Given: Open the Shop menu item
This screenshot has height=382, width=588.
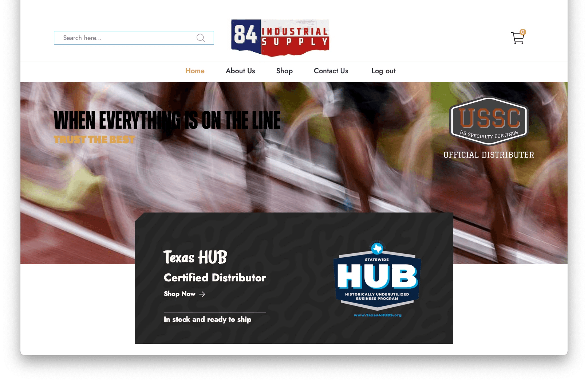Looking at the screenshot, I should coord(284,71).
